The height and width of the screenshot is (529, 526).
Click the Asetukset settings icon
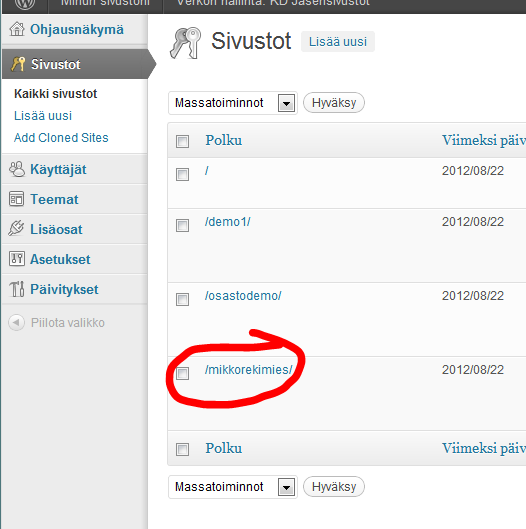pos(17,259)
